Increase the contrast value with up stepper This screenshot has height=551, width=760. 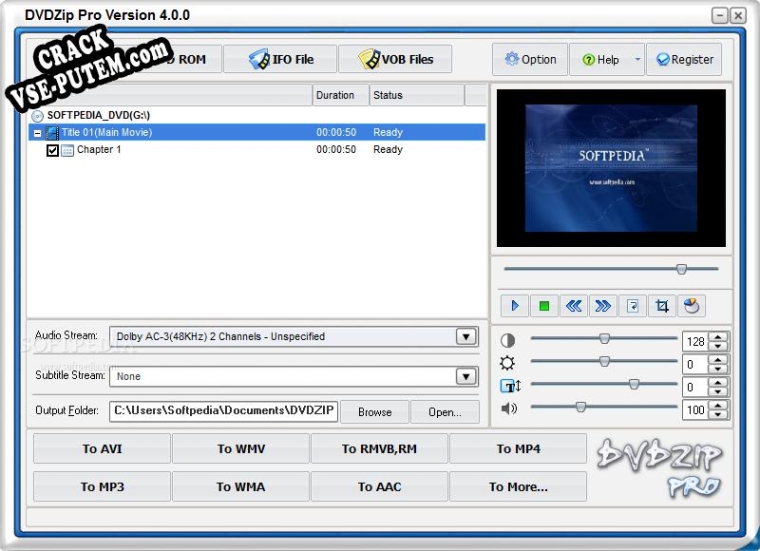coord(719,336)
